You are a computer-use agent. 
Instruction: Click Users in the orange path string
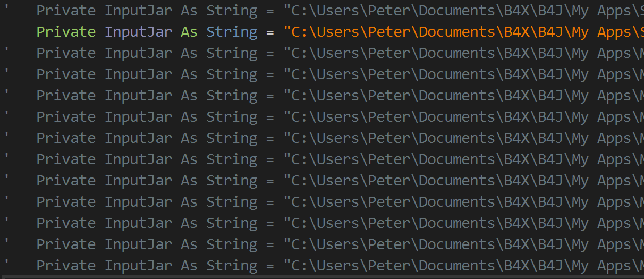(338, 32)
